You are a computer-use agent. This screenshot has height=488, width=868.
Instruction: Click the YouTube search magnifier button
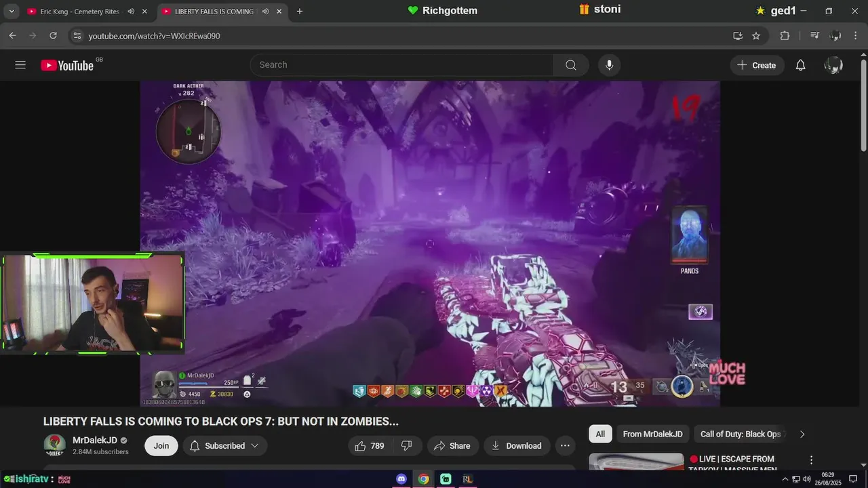pos(570,65)
